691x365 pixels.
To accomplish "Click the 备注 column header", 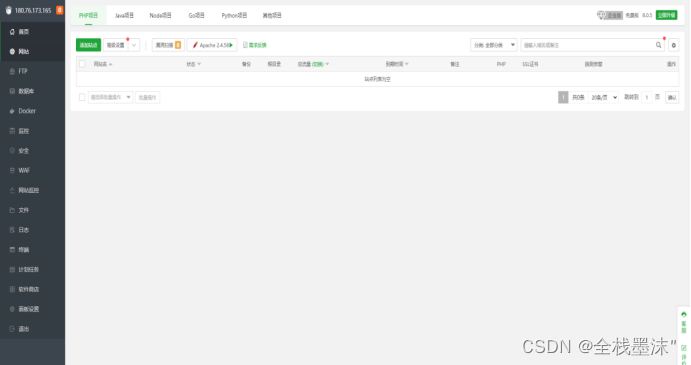I will pyautogui.click(x=455, y=64).
